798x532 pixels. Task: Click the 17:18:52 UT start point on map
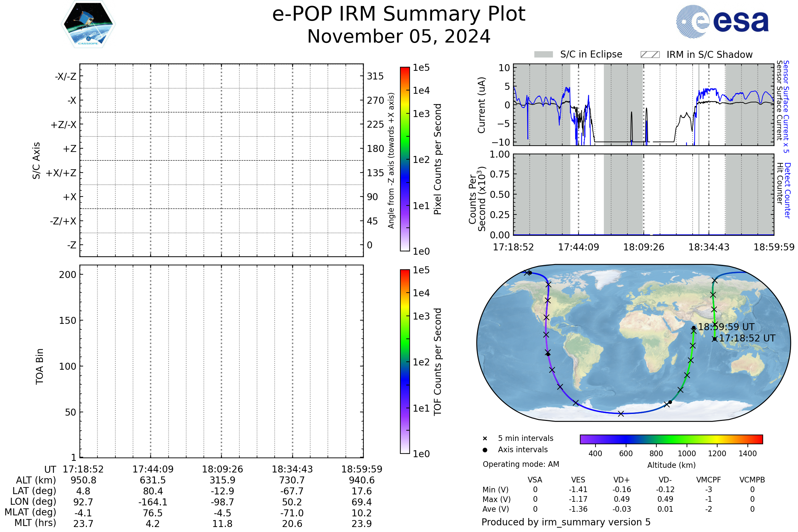tap(715, 339)
